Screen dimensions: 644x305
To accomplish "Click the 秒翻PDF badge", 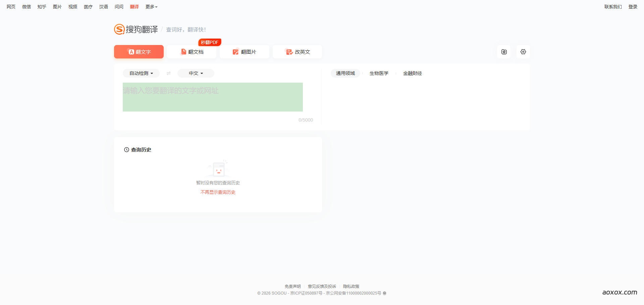I will click(x=210, y=42).
